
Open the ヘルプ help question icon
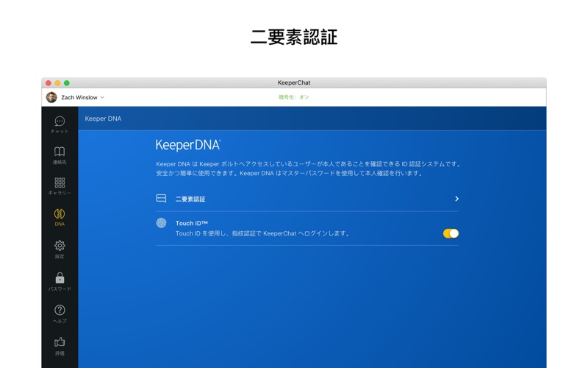click(60, 310)
